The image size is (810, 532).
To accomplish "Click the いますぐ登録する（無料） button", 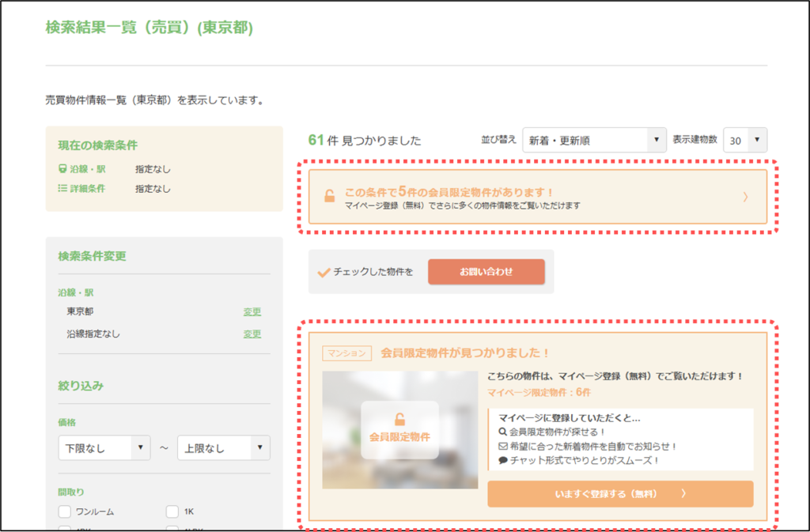I will click(x=620, y=494).
